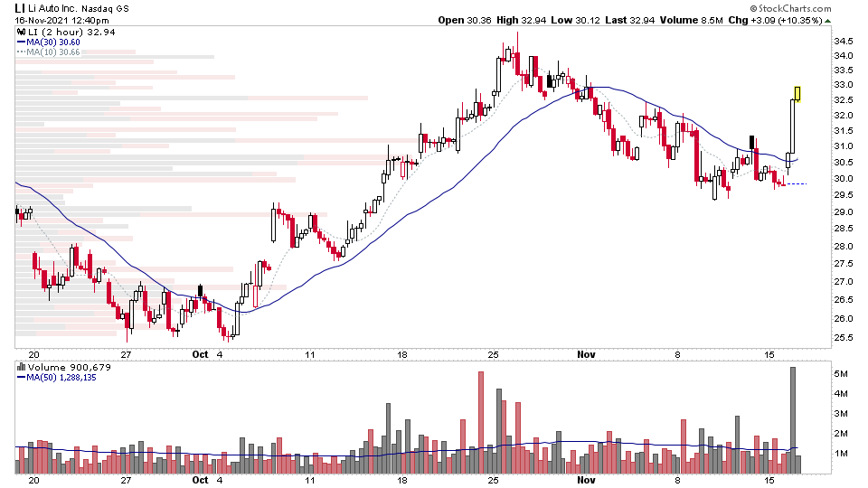
Task: Click the 32.0 price axis label
Action: (x=843, y=116)
